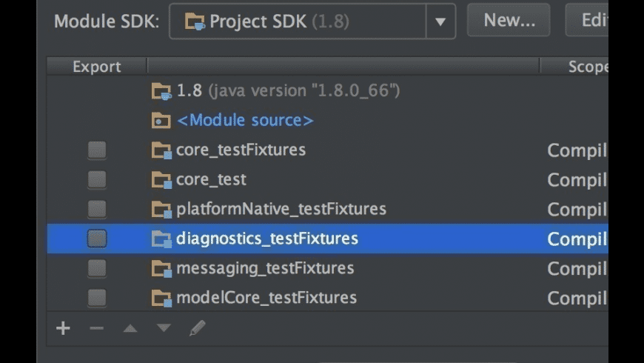Click the pencil edit icon
The image size is (644, 363).
[197, 327]
